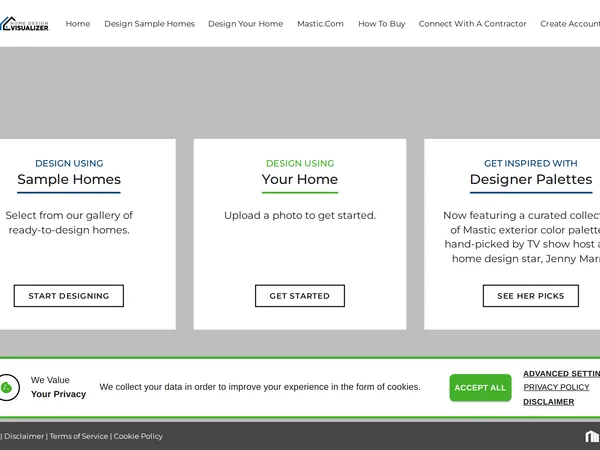Viewport: 600px width, 450px height.
Task: Accept all cookies with ACCEPT ALL
Action: pos(480,388)
